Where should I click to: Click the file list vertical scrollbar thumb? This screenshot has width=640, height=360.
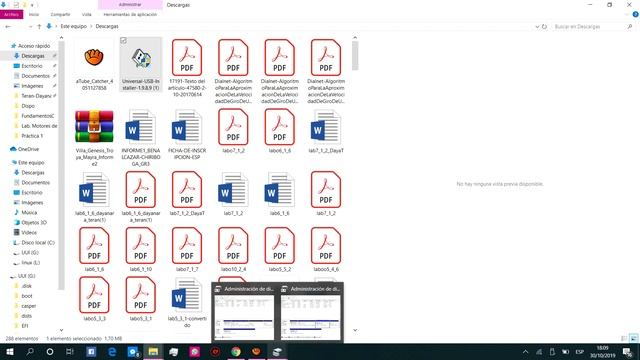pyautogui.click(x=355, y=55)
